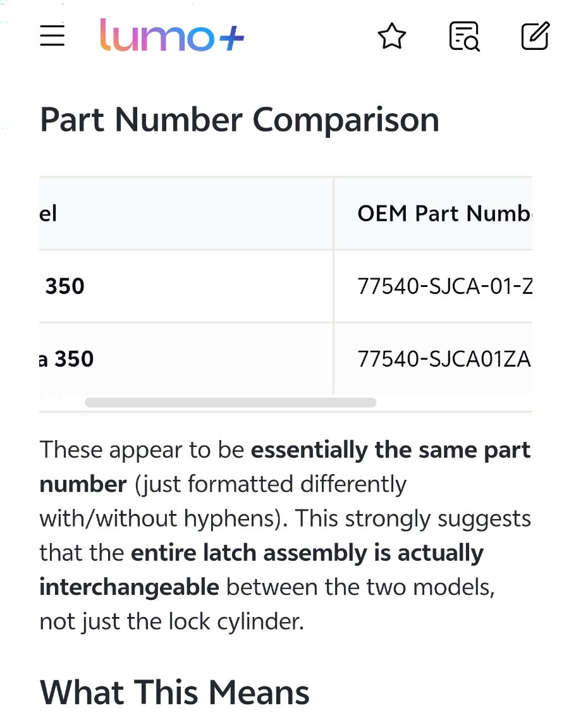This screenshot has height=727, width=588.
Task: Click bold text 'entire latch assembly is actually'
Action: [307, 553]
